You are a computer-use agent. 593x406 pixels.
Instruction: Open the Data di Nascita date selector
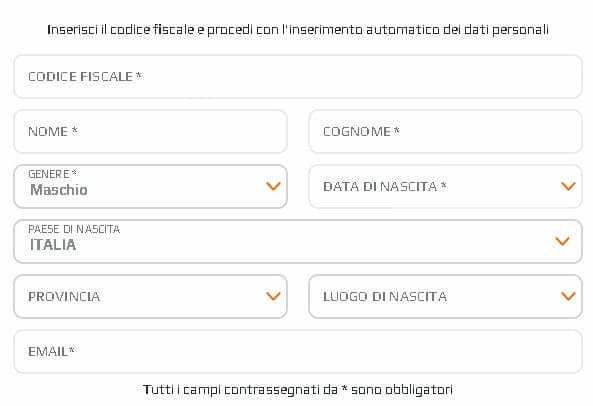(x=445, y=186)
